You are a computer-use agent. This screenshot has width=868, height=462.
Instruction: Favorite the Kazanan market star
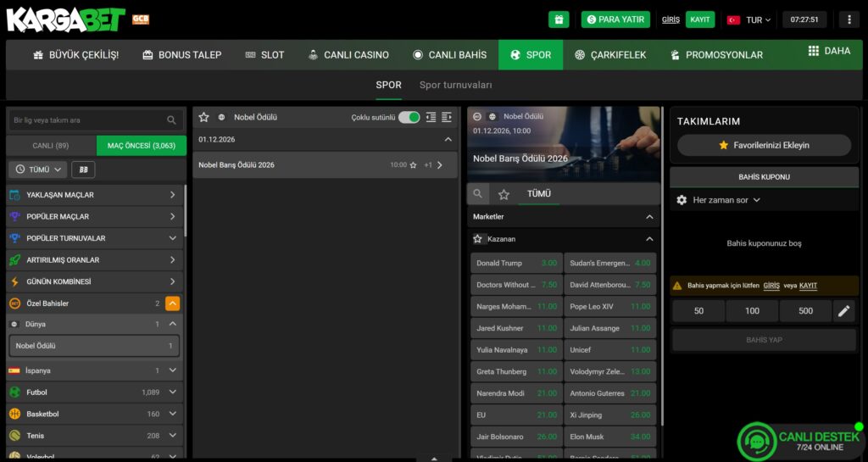click(x=478, y=239)
